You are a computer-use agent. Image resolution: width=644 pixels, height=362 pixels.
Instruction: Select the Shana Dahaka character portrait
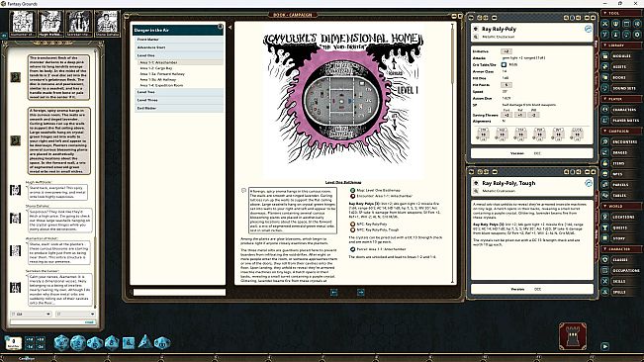tap(107, 23)
